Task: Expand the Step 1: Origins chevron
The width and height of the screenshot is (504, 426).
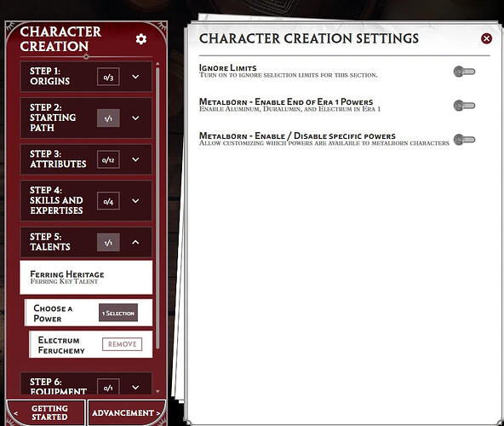Action: tap(135, 77)
